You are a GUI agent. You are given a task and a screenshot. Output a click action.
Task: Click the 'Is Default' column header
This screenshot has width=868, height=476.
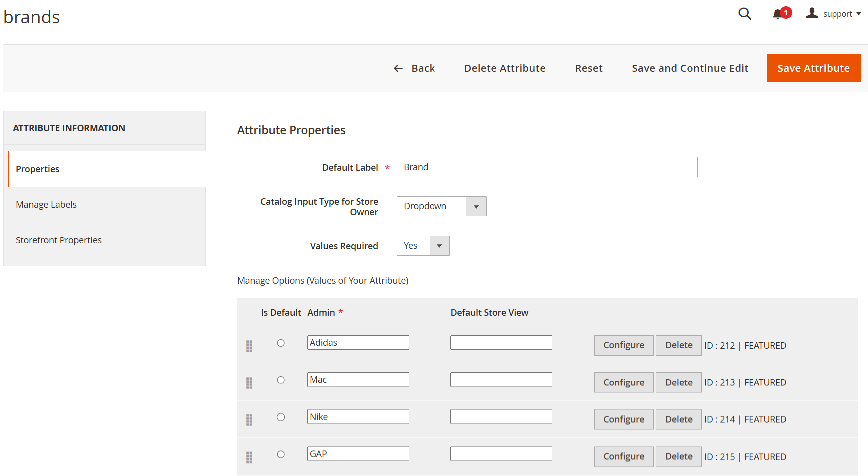[x=281, y=313]
